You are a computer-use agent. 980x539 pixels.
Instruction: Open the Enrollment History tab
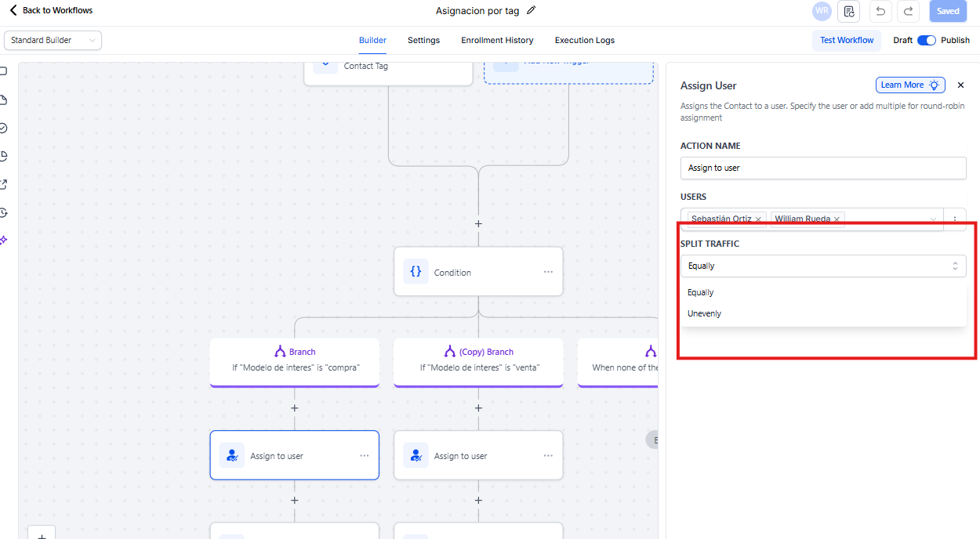pyautogui.click(x=497, y=40)
